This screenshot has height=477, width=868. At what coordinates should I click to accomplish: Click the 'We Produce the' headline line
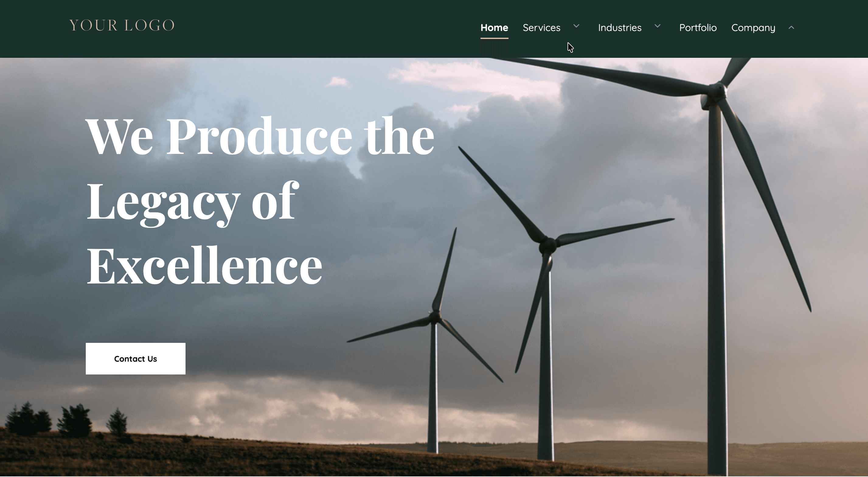(260, 137)
